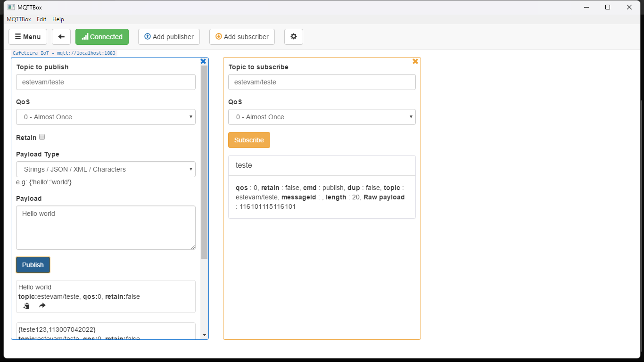Click the MQTTBox app icon in title bar
644x362 pixels.
pyautogui.click(x=11, y=7)
